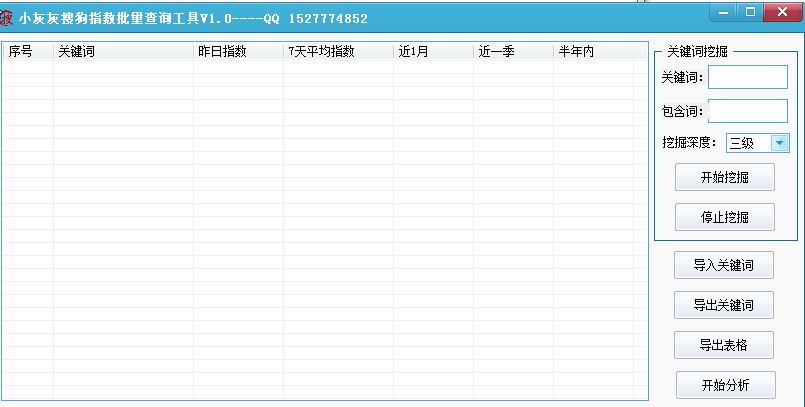Click the 7天平均指数 column header
805x407 pixels.
(x=337, y=51)
